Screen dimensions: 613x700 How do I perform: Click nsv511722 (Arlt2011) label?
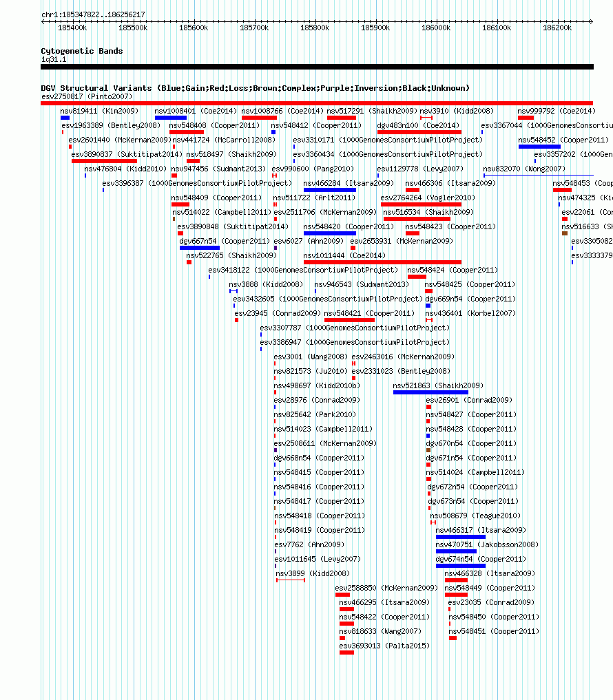(x=314, y=198)
